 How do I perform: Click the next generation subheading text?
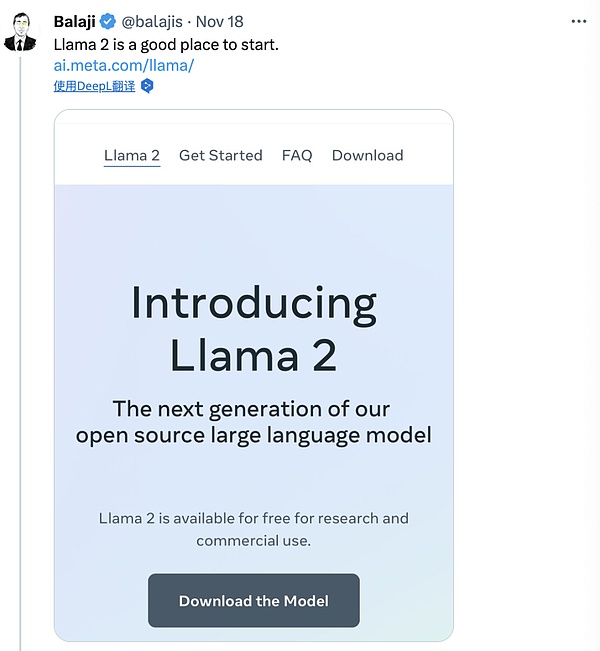[254, 422]
